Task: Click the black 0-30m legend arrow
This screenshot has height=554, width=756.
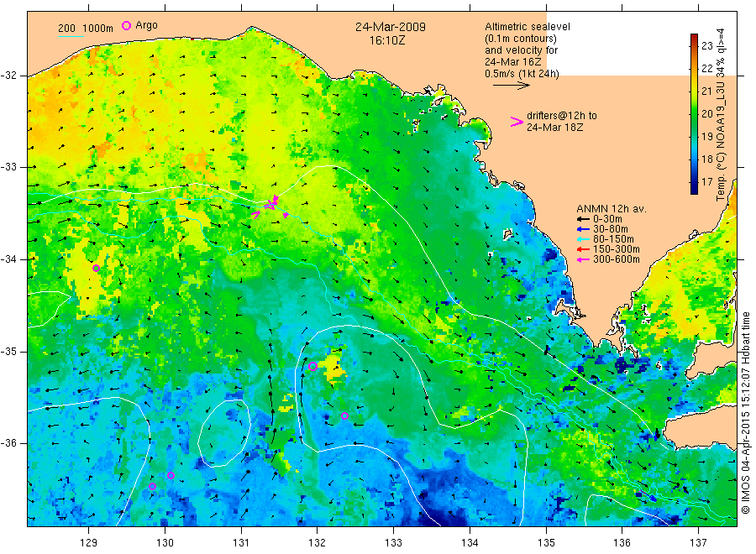Action: click(583, 219)
